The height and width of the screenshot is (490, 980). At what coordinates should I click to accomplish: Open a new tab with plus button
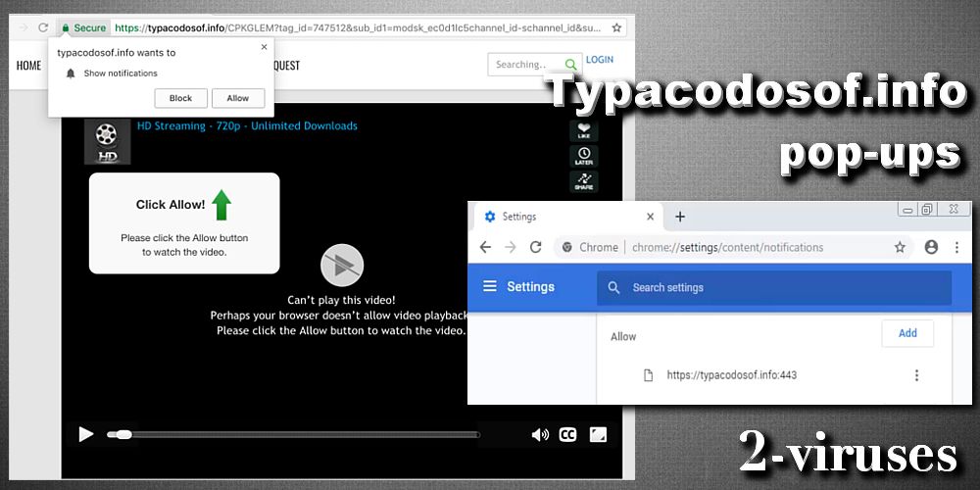point(681,217)
